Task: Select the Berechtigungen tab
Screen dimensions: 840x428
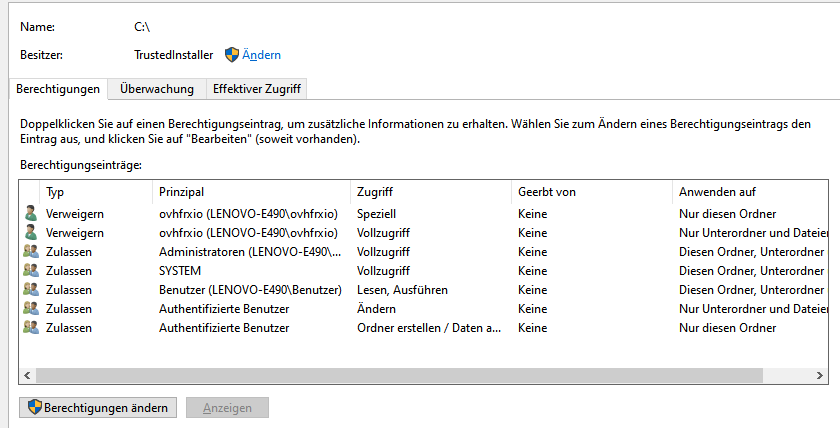Action: pos(58,89)
